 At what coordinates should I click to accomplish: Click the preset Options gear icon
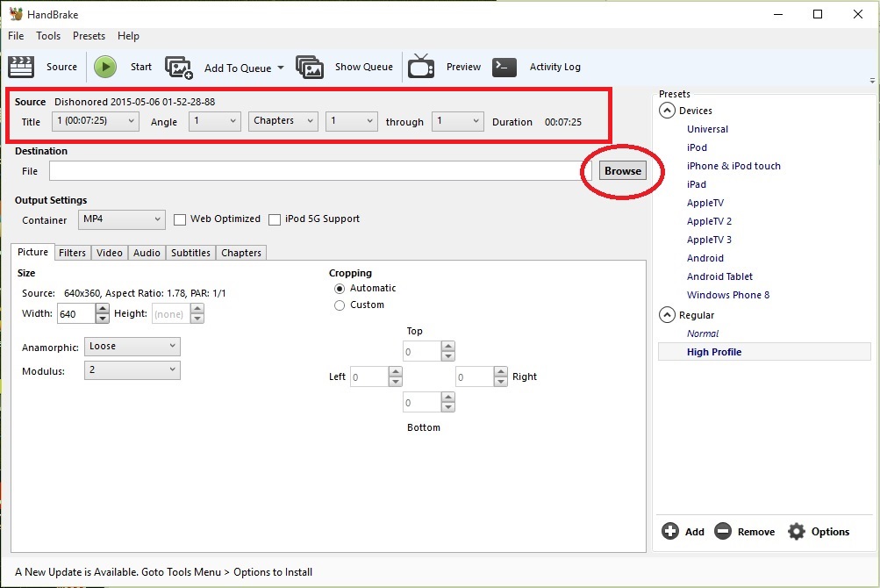coord(797,531)
